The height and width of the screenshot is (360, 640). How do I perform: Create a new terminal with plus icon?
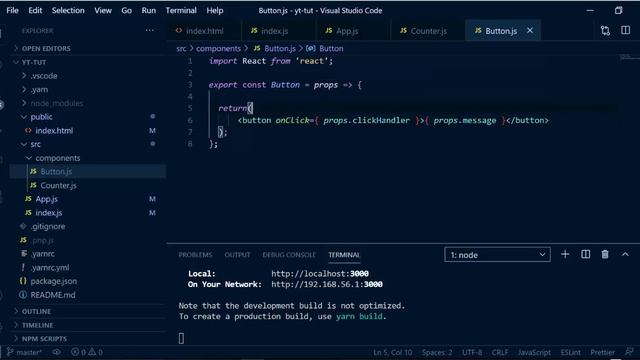point(565,254)
